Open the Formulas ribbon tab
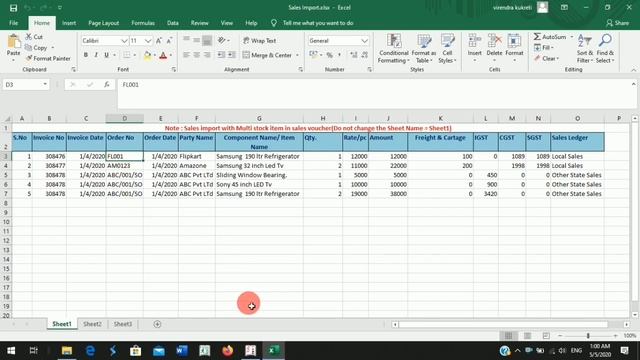This screenshot has width=640, height=360. (x=143, y=23)
